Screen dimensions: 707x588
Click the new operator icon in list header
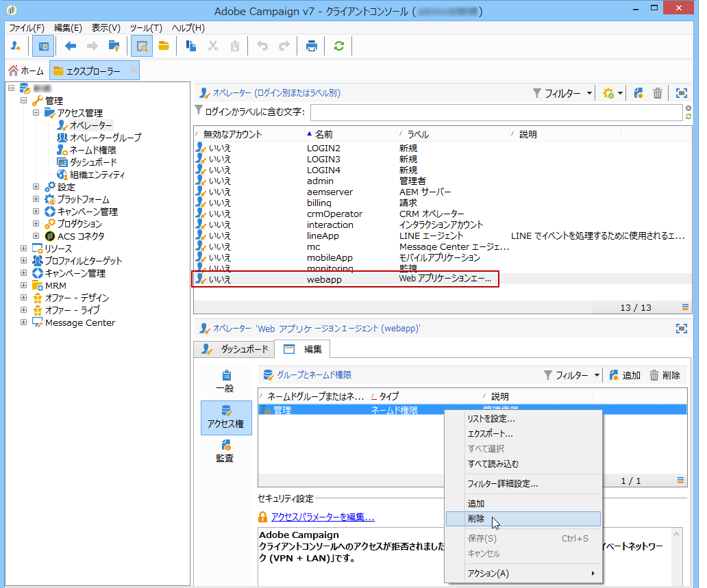click(x=638, y=93)
